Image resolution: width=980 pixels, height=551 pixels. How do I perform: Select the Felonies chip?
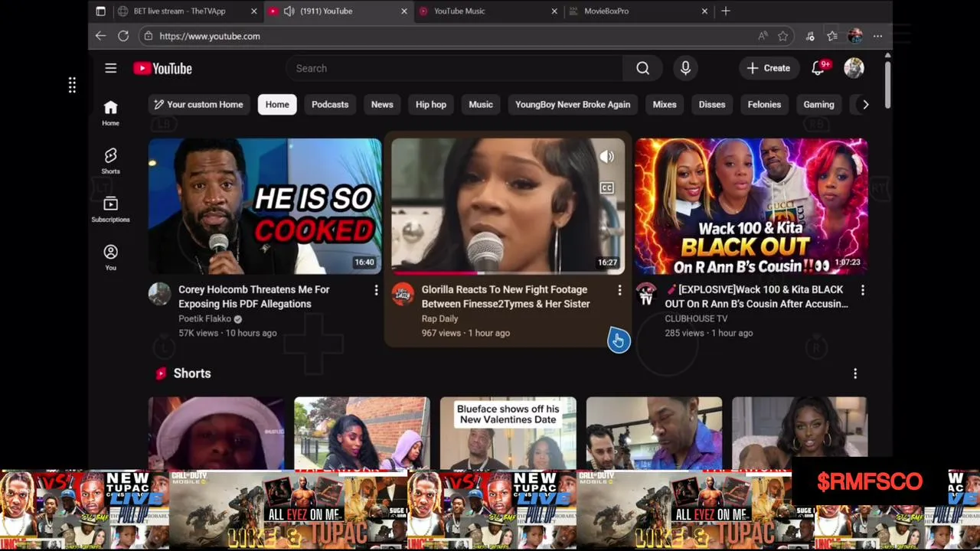pos(764,105)
